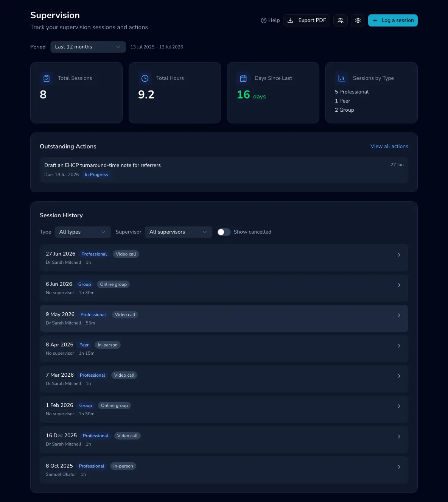Select the 27 Jun 2026 date text
448x502 pixels.
click(x=61, y=254)
